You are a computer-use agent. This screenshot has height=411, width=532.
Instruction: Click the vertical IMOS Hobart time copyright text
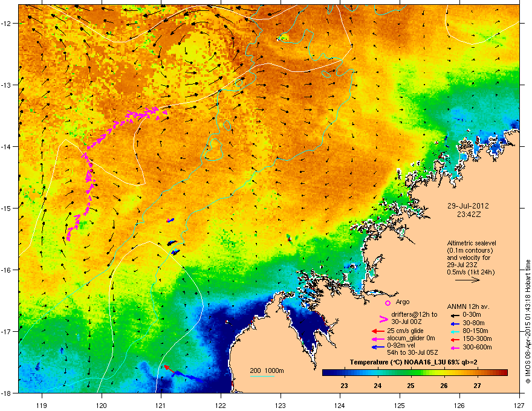click(x=528, y=322)
